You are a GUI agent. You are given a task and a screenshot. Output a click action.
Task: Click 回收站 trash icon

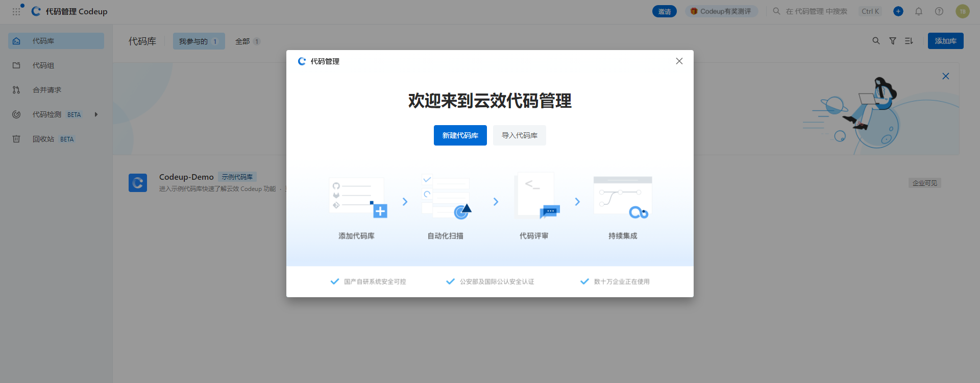(16, 139)
